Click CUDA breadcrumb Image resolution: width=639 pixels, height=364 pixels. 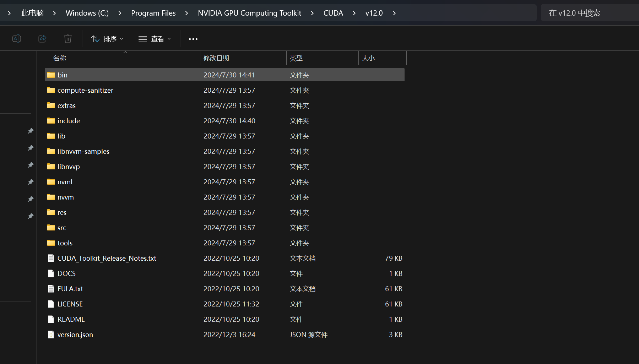click(333, 13)
